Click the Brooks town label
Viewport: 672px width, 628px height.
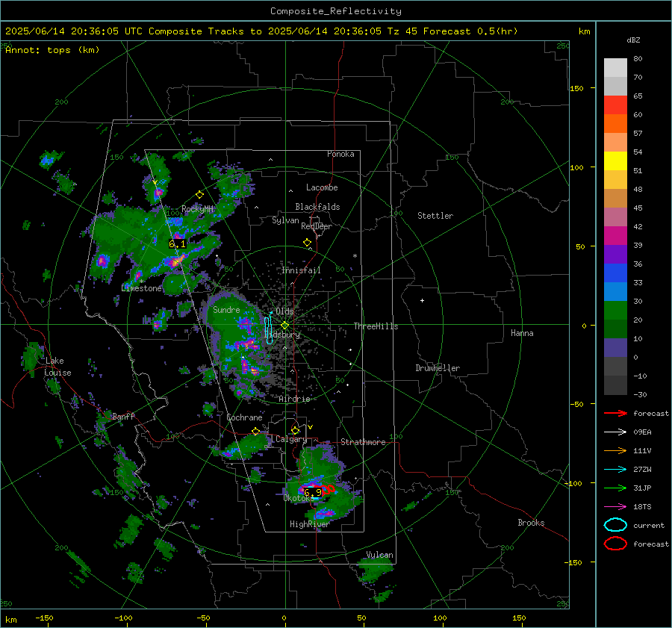[531, 523]
